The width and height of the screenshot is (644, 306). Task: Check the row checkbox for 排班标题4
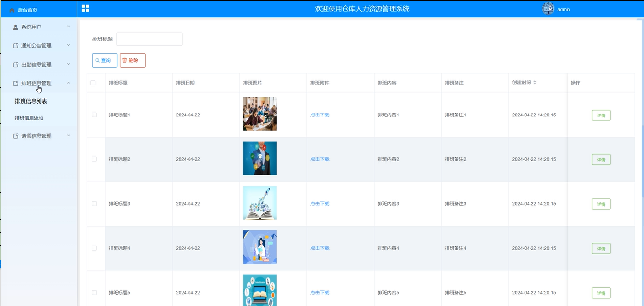click(x=94, y=248)
